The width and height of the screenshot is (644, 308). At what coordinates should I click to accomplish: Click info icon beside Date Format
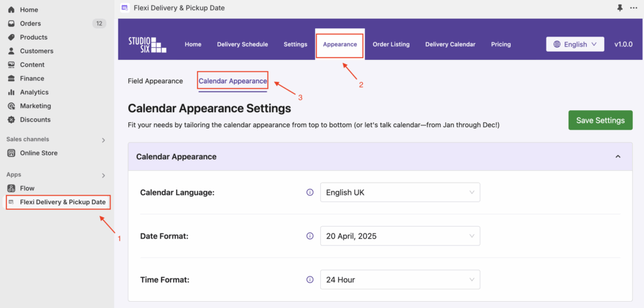point(310,236)
